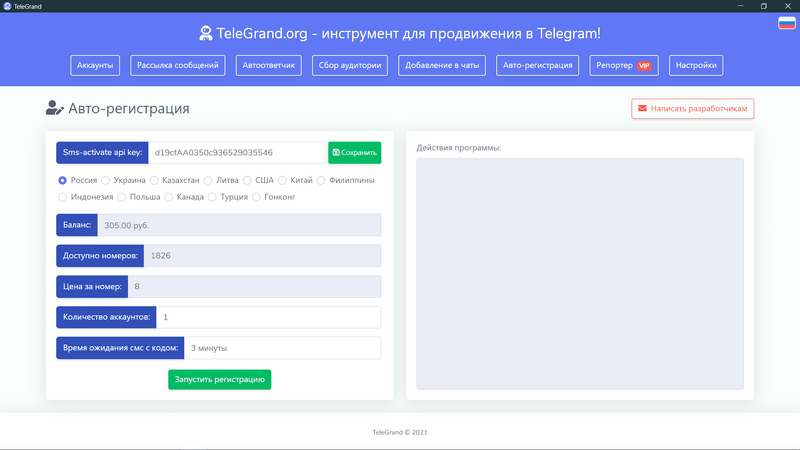Choose Турция as the country
800x450 pixels.
point(212,197)
